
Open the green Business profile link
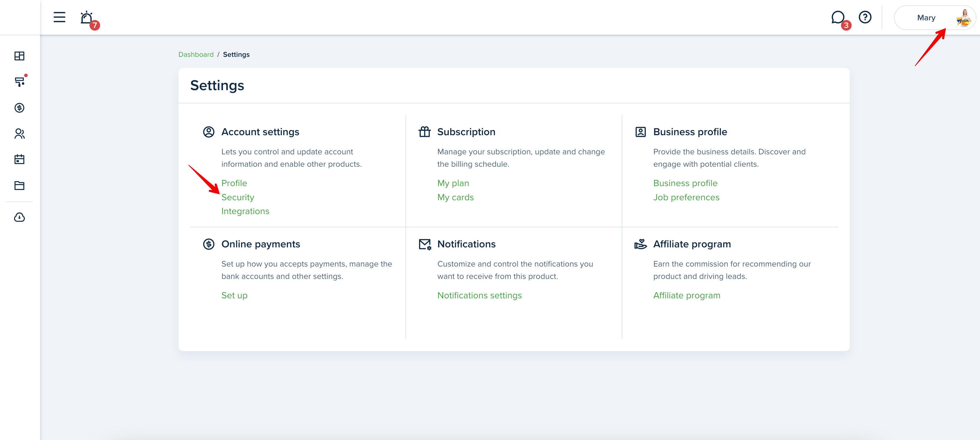[x=685, y=183]
